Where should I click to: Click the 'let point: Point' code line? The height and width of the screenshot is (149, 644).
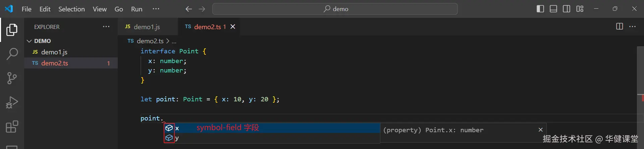[210, 99]
